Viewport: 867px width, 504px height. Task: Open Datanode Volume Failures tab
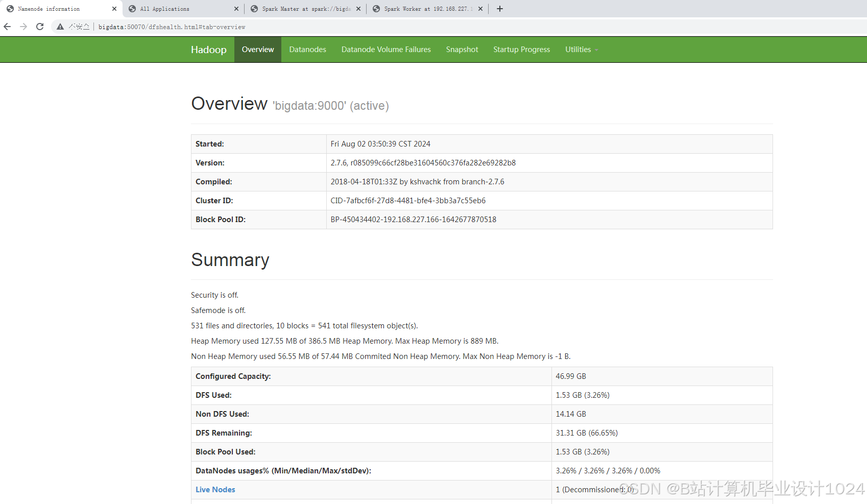click(x=386, y=50)
